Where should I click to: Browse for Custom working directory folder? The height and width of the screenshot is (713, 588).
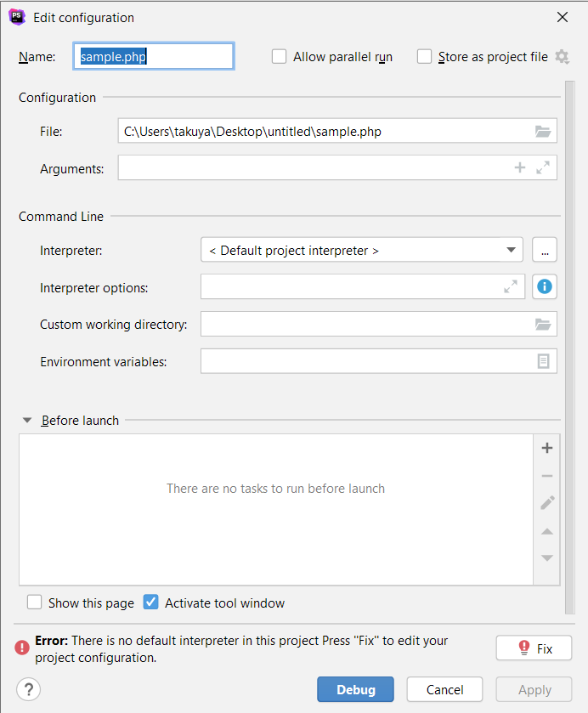[543, 324]
